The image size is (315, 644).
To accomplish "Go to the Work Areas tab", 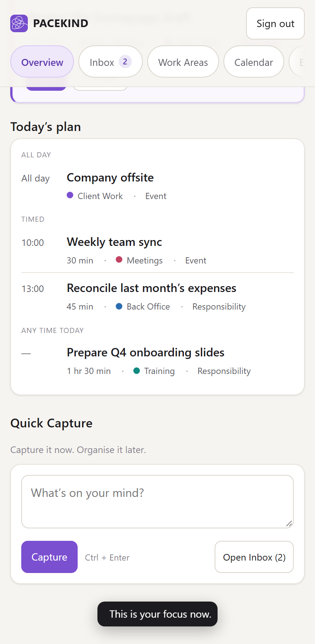I will [183, 61].
